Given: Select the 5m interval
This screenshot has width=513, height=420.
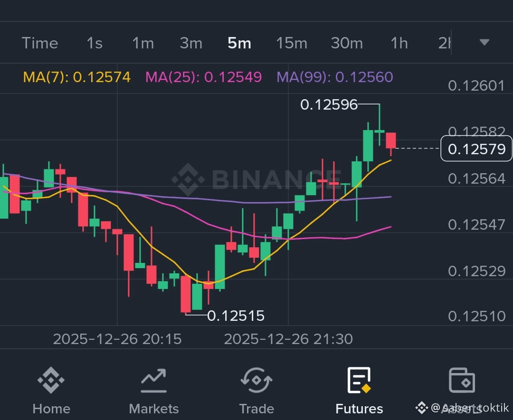Looking at the screenshot, I should [x=239, y=43].
